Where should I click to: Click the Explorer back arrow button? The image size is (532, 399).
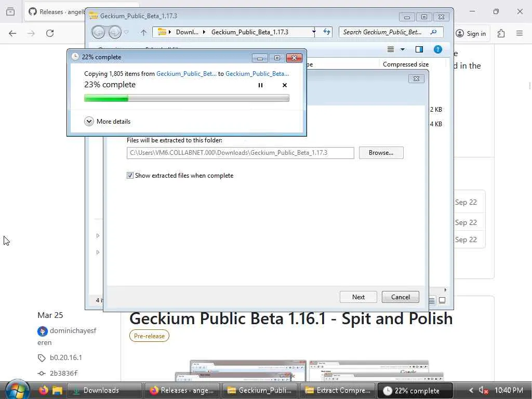98,32
